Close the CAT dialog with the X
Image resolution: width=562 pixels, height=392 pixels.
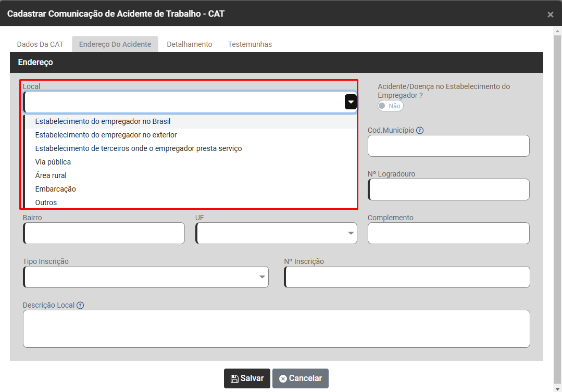[550, 15]
